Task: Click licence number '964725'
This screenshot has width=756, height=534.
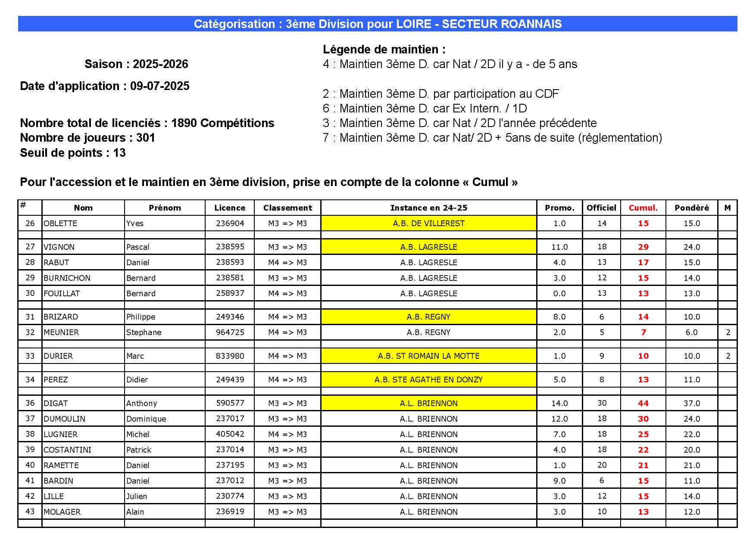Action: point(230,332)
